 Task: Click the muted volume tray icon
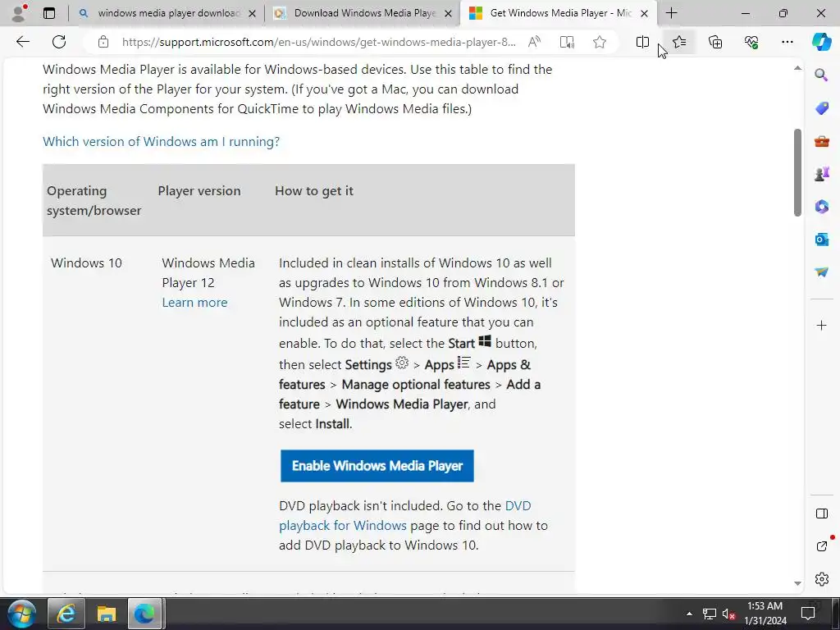728,614
